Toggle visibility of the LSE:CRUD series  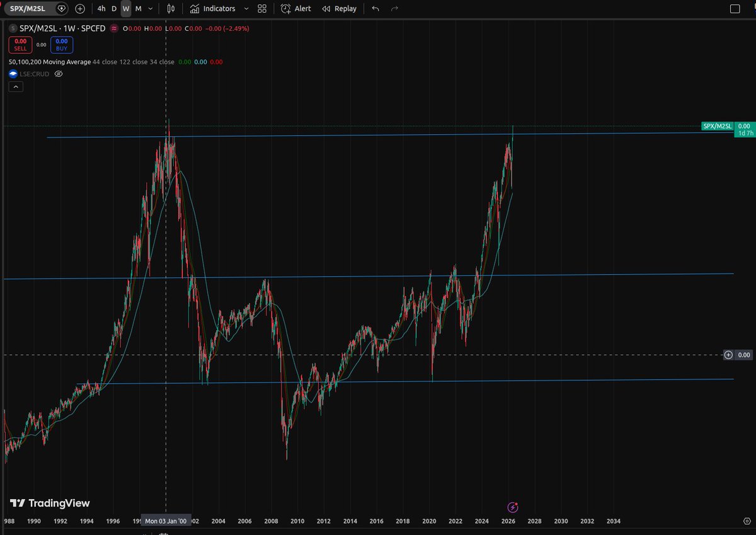point(59,74)
